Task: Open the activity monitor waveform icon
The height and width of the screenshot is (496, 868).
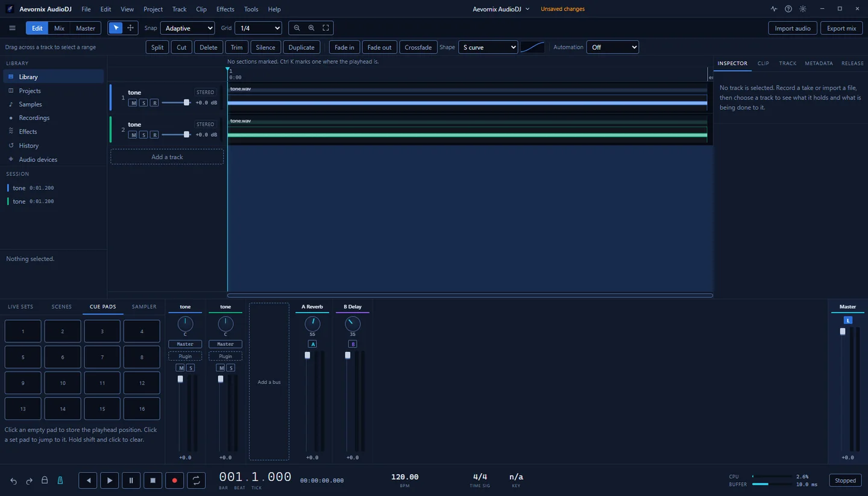Action: click(774, 9)
